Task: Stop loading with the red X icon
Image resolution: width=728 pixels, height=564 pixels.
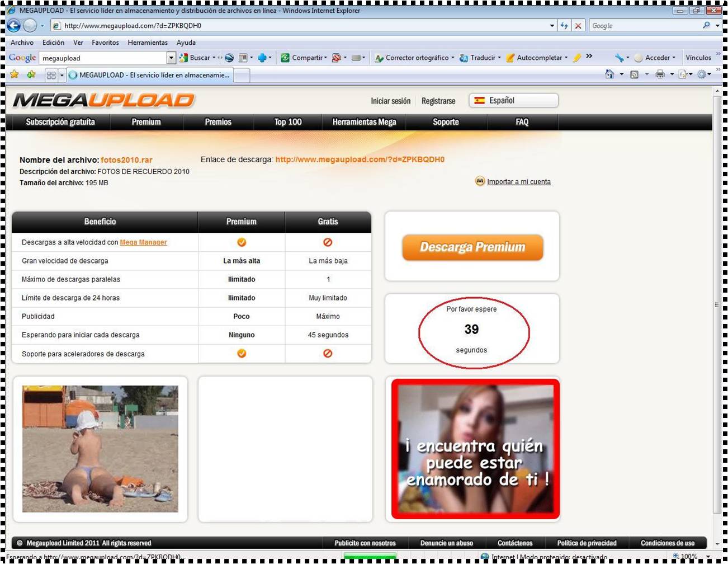Action: pyautogui.click(x=578, y=26)
